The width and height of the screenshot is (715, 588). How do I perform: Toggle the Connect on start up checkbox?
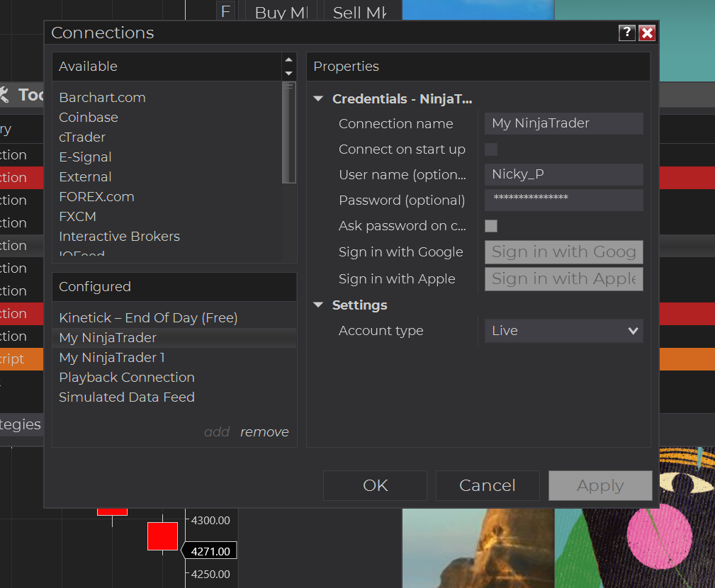(x=491, y=149)
